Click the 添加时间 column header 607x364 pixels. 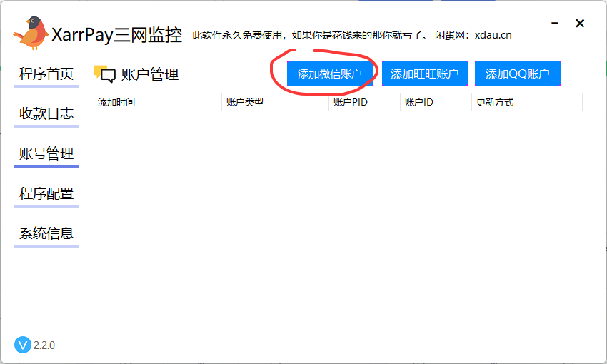[159, 102]
